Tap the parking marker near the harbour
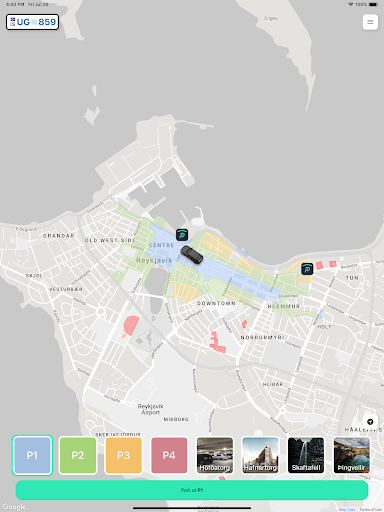 click(x=182, y=235)
